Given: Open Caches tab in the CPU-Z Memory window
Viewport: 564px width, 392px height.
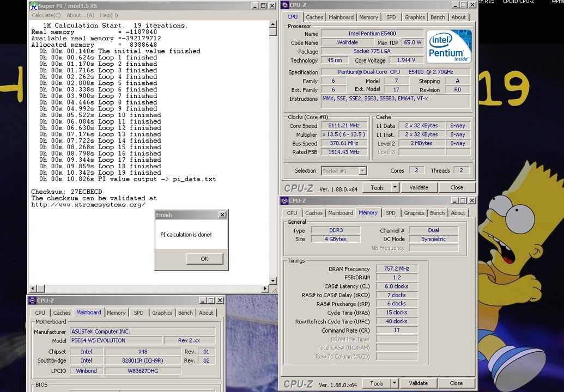Looking at the screenshot, I should (x=314, y=213).
